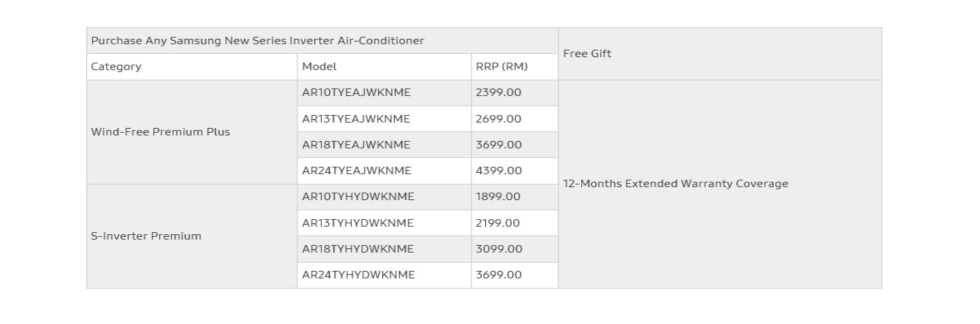Viewport: 980px width, 324px height.
Task: Select the 2699.00 price cell
Action: click(x=514, y=118)
